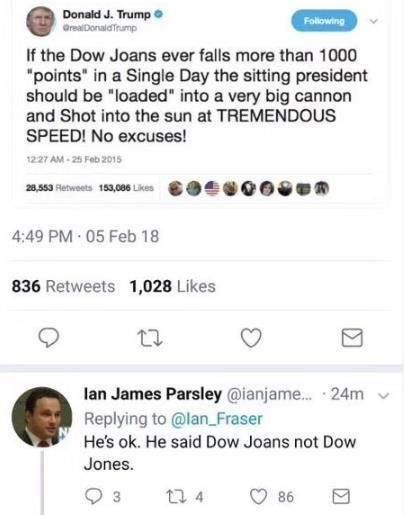Image resolution: width=404 pixels, height=515 pixels.
Task: View the 836 Retweets list
Action: coord(63,286)
